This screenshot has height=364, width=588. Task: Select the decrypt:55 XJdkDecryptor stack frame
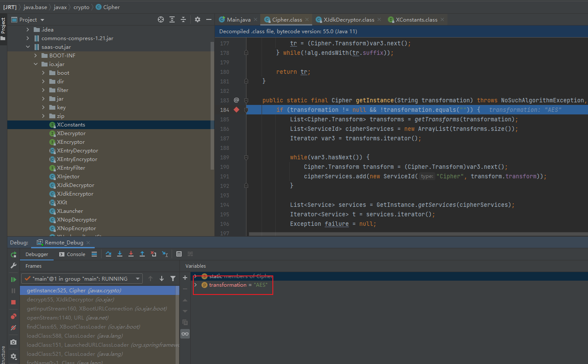pos(70,300)
